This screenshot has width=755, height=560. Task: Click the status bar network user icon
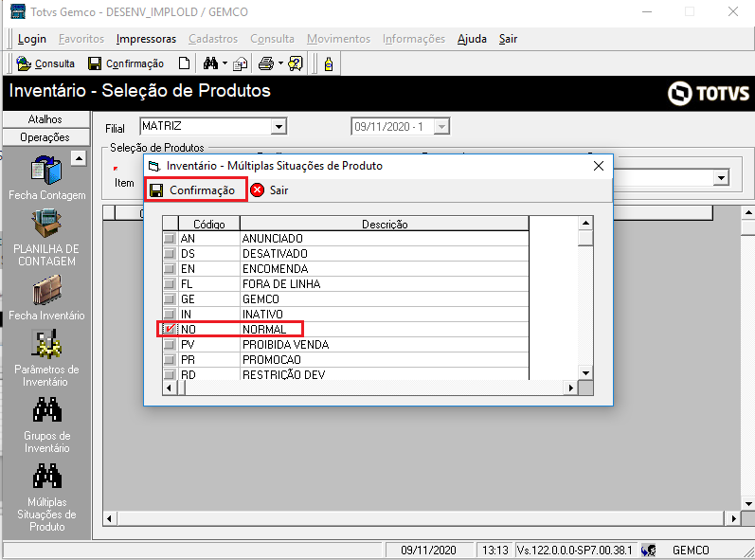(648, 550)
